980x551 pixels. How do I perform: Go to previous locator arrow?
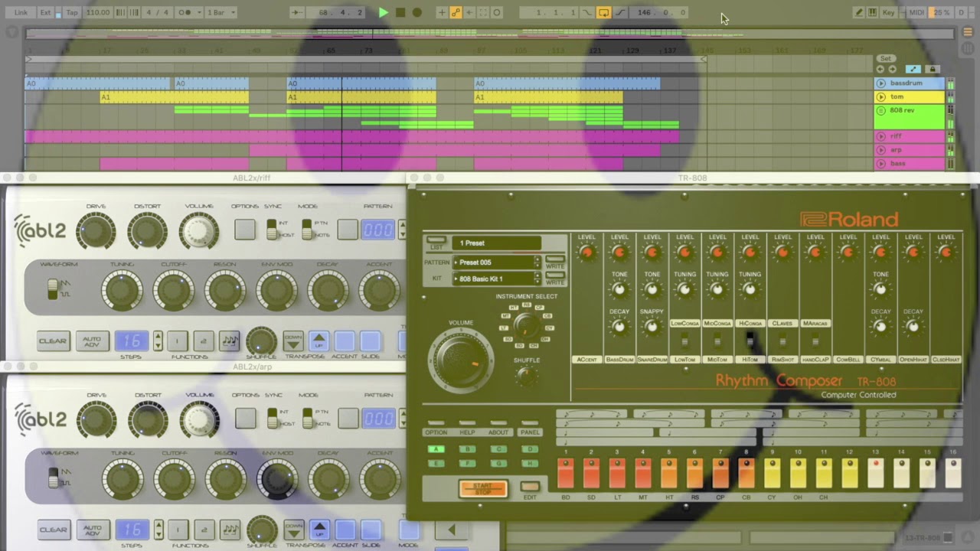pos(880,69)
